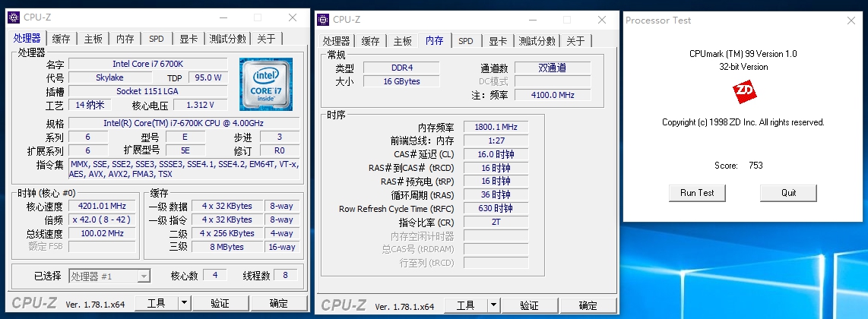Open 测试分数 tab in left CPU-Z window
This screenshot has height=319, width=868.
(227, 39)
